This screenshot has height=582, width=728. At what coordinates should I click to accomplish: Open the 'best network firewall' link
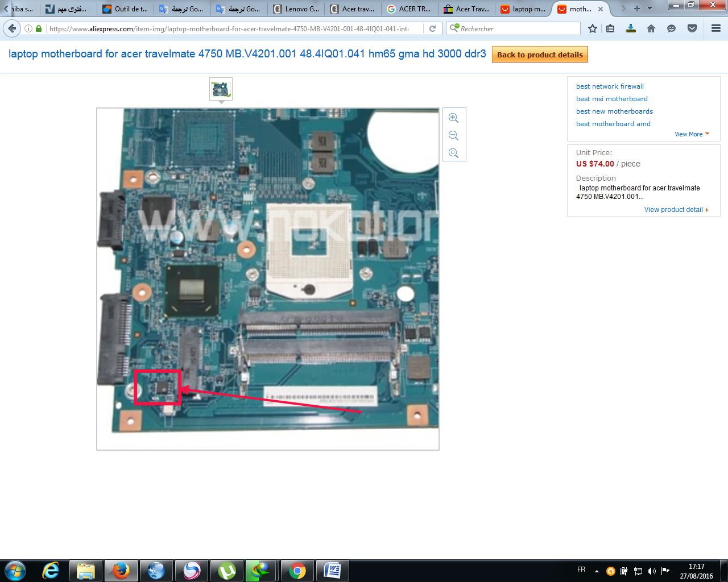tap(610, 86)
